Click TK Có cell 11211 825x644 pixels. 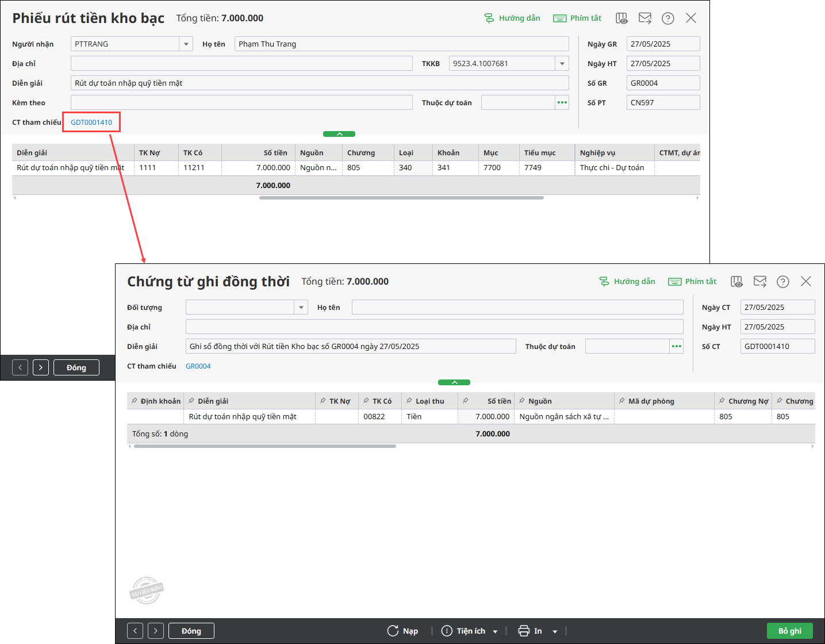click(x=199, y=168)
